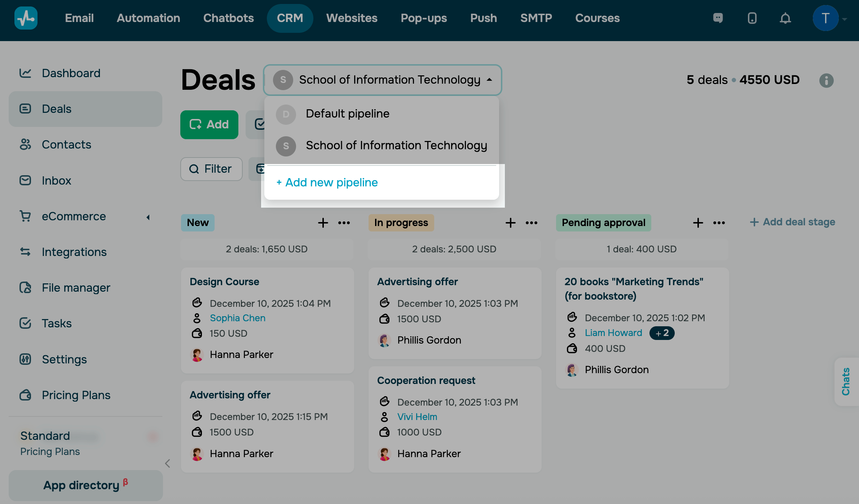Click the chat bubble icon in header
This screenshot has height=504, width=859.
click(x=718, y=18)
